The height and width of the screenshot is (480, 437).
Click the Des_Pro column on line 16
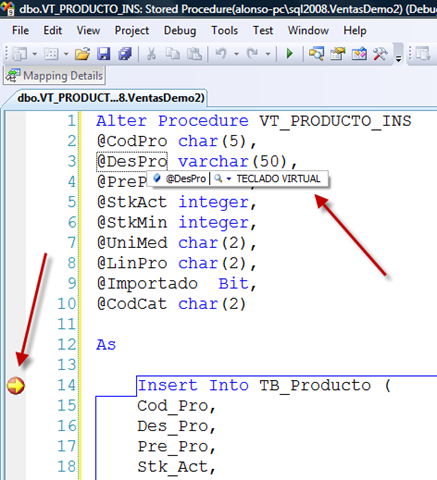173,426
